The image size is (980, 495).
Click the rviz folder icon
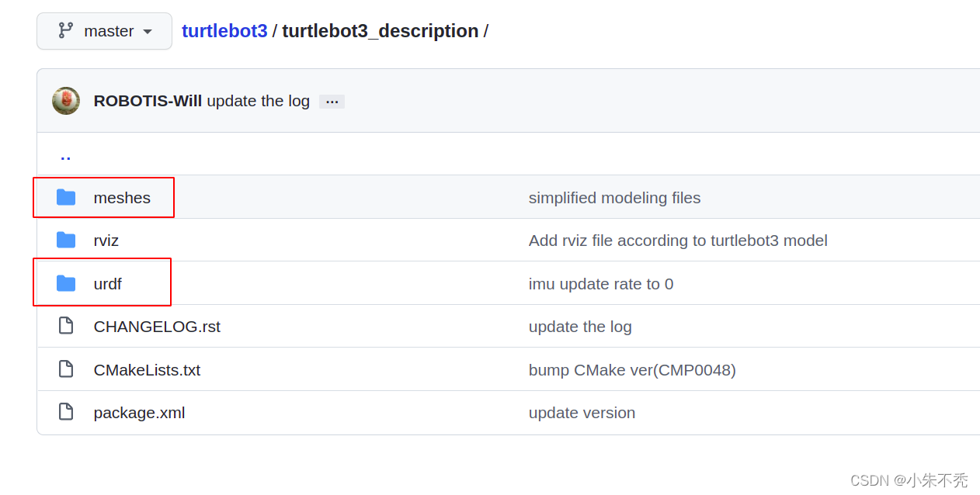[x=65, y=241]
